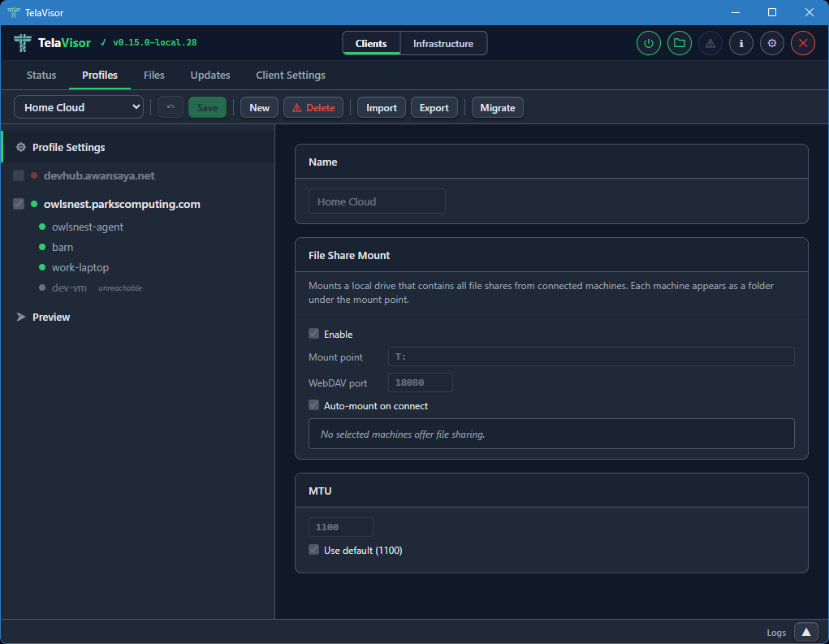This screenshot has width=829, height=644.
Task: Open the Client Settings tab
Action: [290, 75]
